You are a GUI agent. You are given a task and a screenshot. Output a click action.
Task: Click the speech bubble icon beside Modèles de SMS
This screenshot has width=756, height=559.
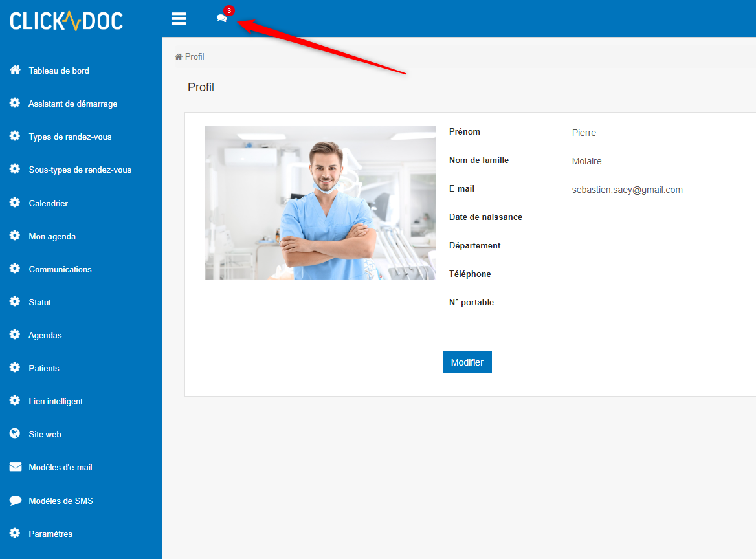pos(16,500)
